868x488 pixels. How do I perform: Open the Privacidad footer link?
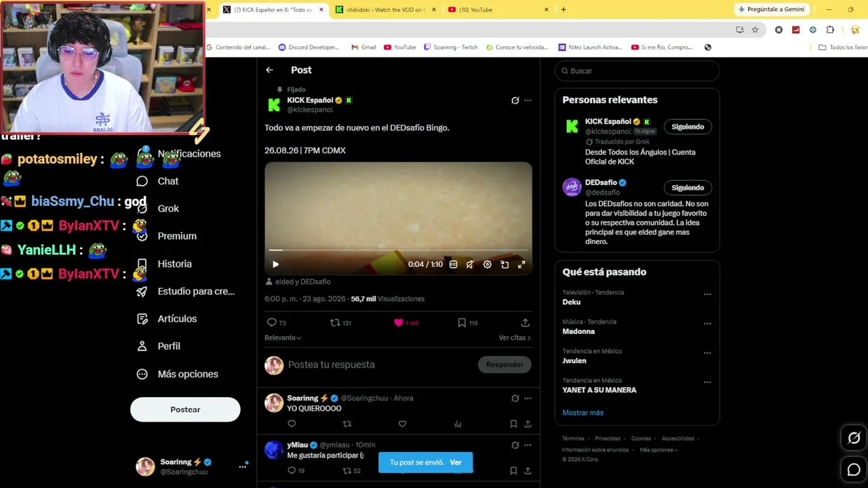pos(608,439)
